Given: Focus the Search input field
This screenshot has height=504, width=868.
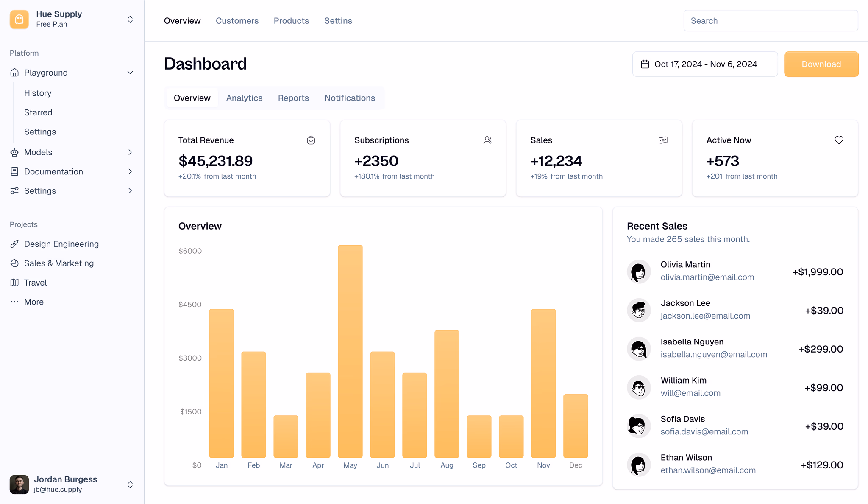Looking at the screenshot, I should [771, 21].
